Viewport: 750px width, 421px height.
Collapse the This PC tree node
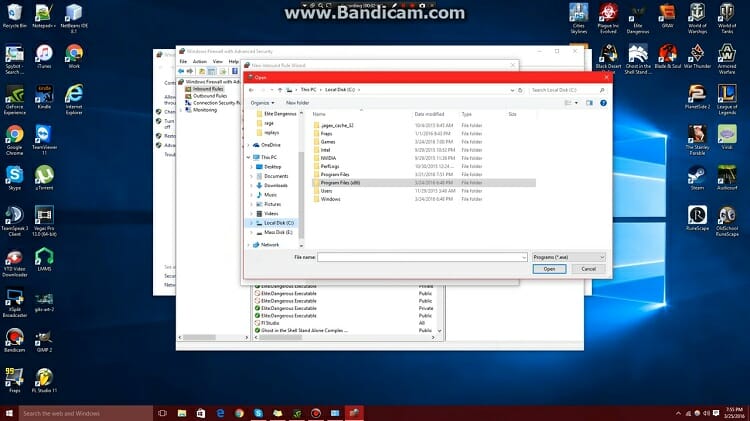coord(249,157)
